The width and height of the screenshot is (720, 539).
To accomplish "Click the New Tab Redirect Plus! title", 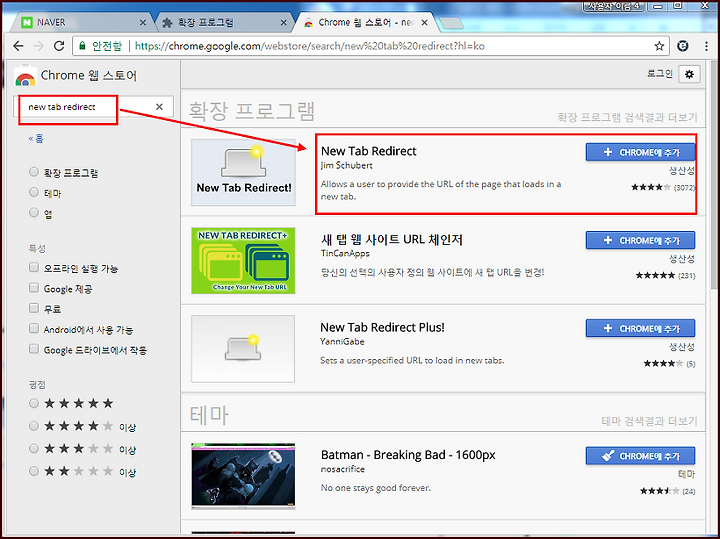I will (382, 327).
